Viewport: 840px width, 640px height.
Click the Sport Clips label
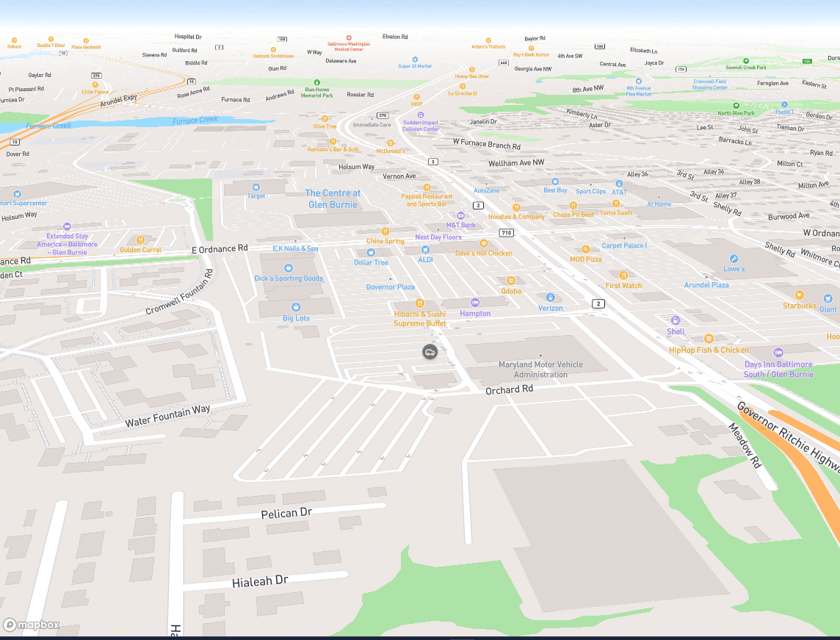(x=591, y=191)
